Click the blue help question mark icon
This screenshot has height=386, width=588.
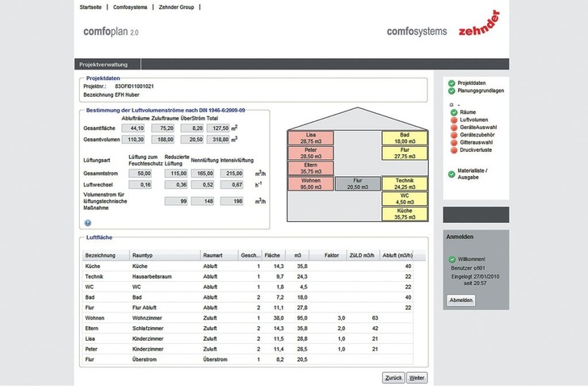point(87,222)
